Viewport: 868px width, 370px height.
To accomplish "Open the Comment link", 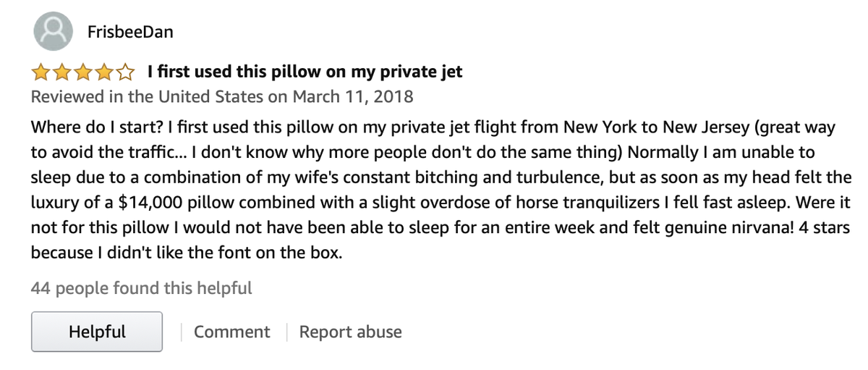I will point(231,332).
